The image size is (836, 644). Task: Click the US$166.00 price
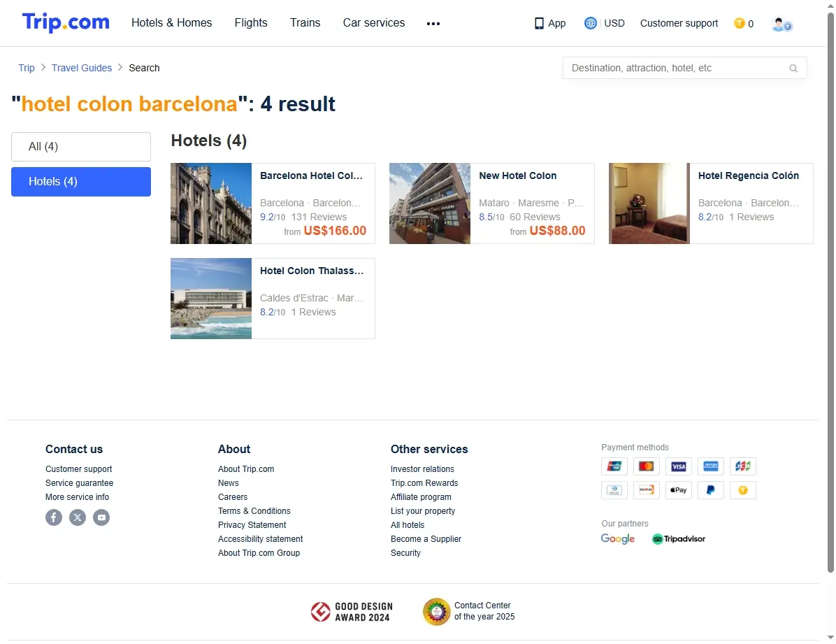[x=335, y=231]
